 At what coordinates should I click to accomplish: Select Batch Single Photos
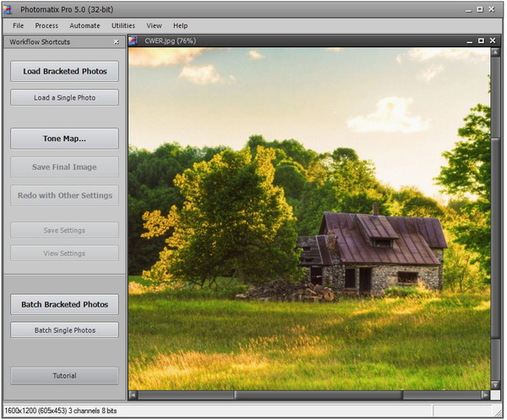click(64, 330)
